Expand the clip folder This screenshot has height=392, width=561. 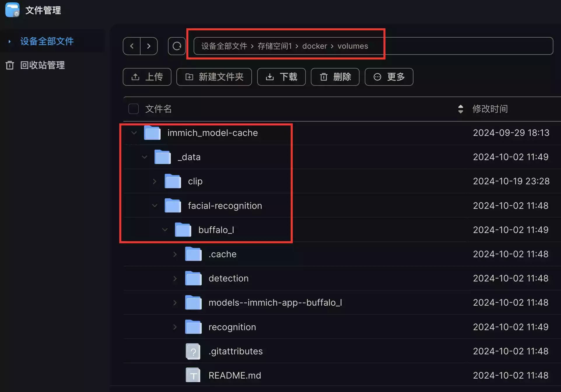[155, 181]
